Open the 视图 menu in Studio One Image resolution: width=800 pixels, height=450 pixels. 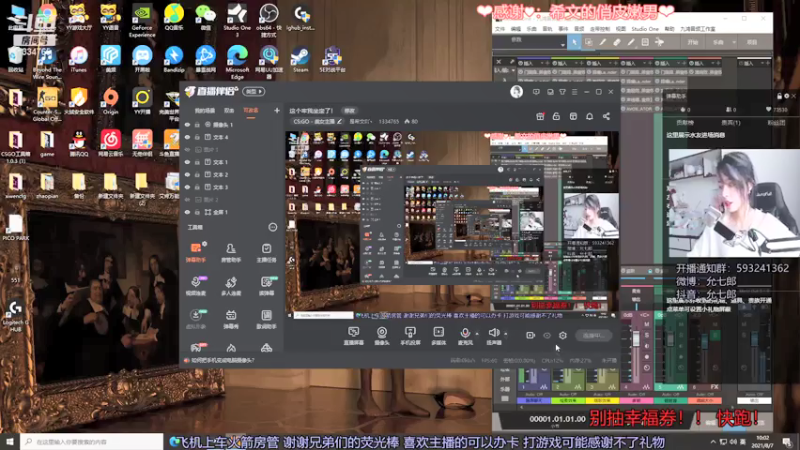tap(620, 29)
